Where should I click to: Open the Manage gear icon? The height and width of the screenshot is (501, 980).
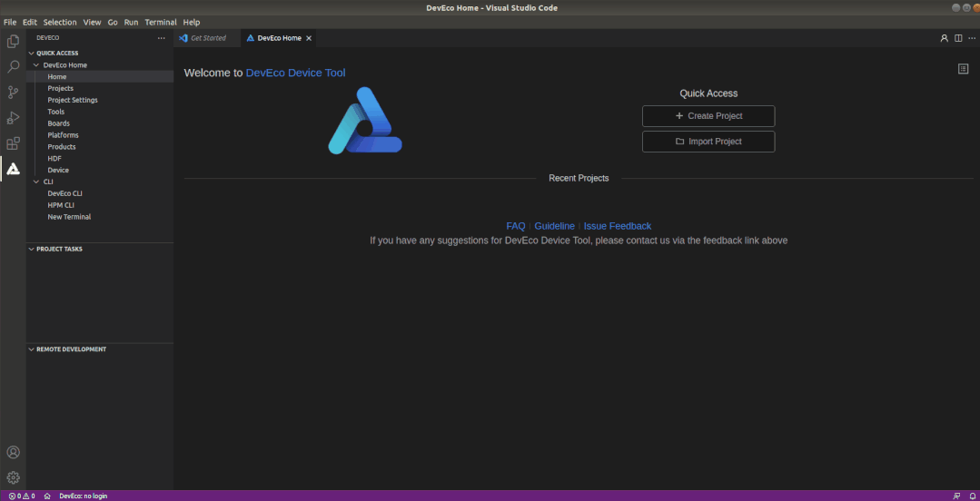13,477
